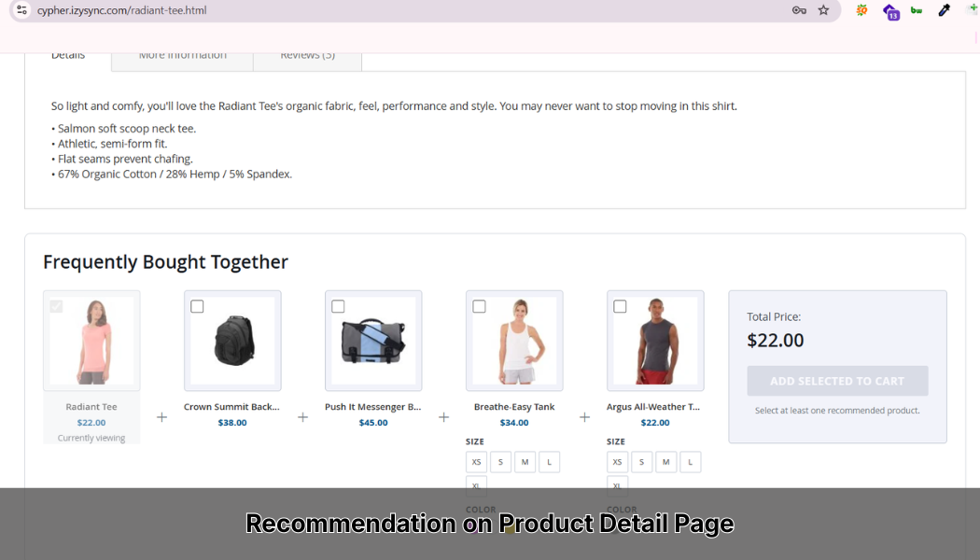The height and width of the screenshot is (560, 980).
Task: Check the Push It Messenger Bag checkbox
Action: pyautogui.click(x=338, y=306)
